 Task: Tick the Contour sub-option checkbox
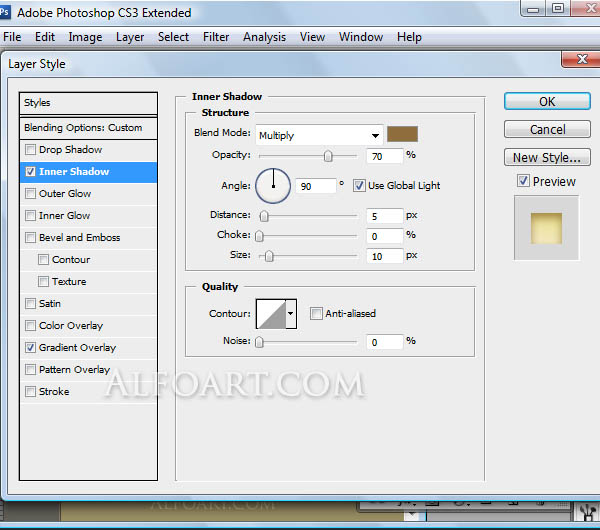tap(43, 259)
